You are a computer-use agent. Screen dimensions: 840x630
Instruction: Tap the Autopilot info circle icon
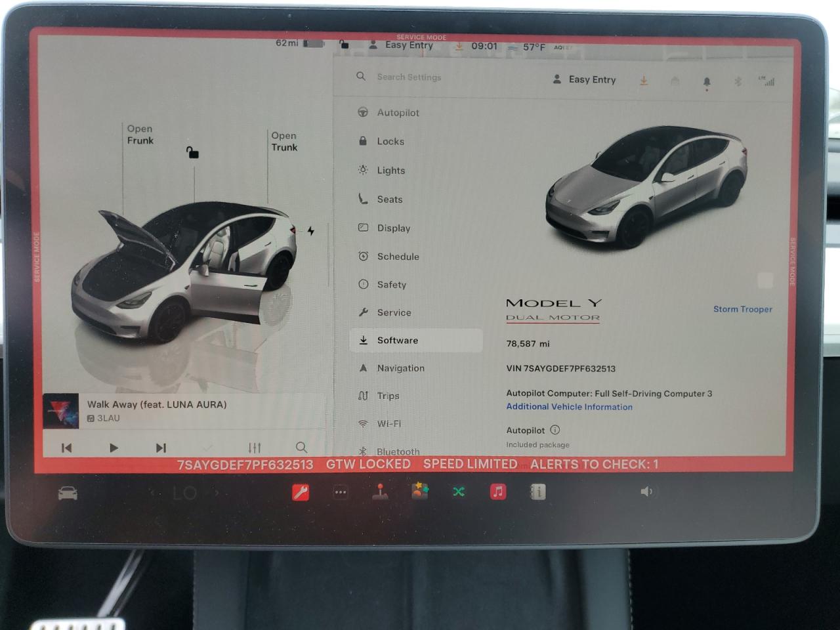pos(555,430)
